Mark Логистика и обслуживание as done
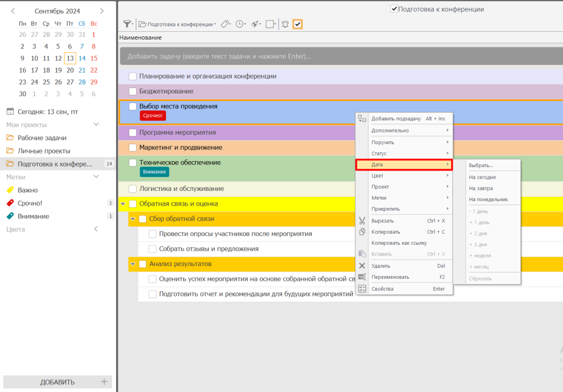The height and width of the screenshot is (392, 563). 133,189
